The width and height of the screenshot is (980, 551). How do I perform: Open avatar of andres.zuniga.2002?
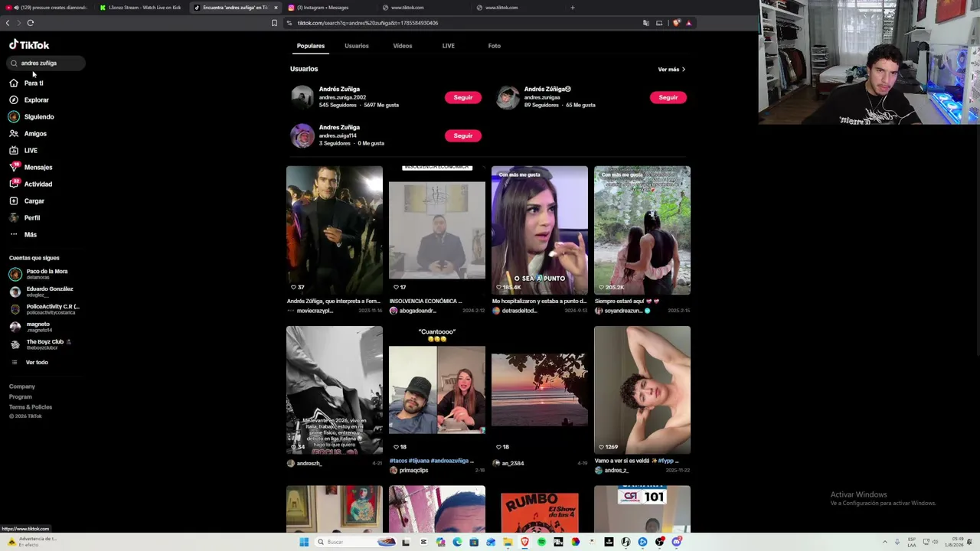tap(302, 97)
